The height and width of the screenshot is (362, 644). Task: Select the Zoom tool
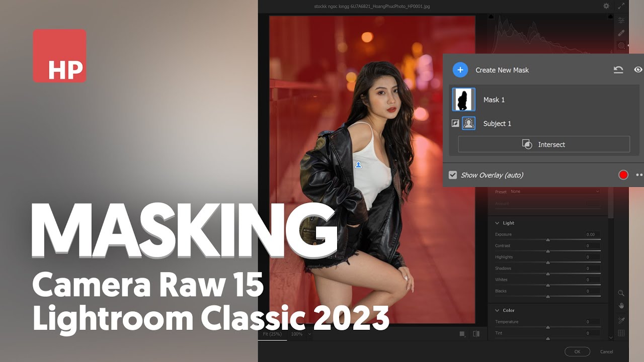tap(621, 293)
